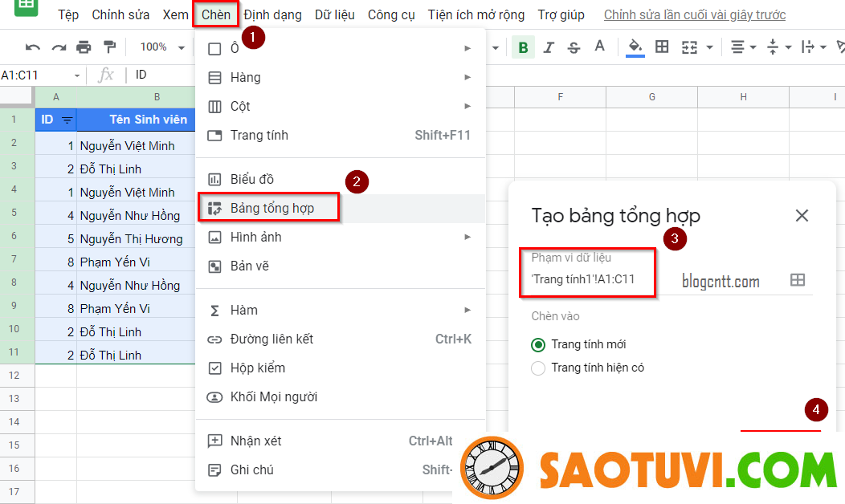845x504 pixels.
Task: Toggle the filter icon in ID header
Action: coord(67,120)
